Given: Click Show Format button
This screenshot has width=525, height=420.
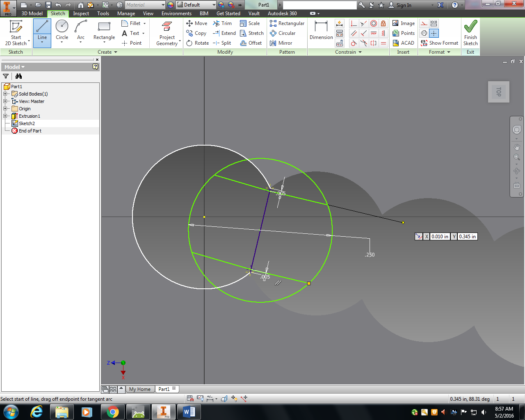Looking at the screenshot, I should [439, 43].
